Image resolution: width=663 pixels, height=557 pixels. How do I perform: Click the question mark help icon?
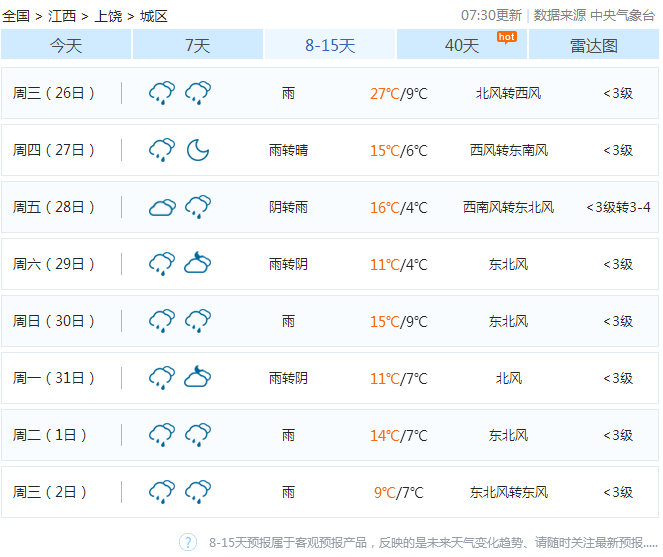pos(188,542)
